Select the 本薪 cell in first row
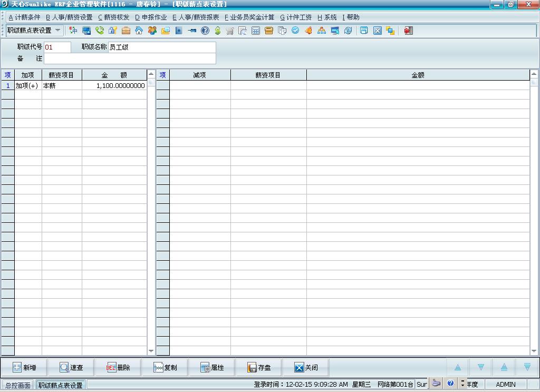The height and width of the screenshot is (392, 540). [62, 85]
